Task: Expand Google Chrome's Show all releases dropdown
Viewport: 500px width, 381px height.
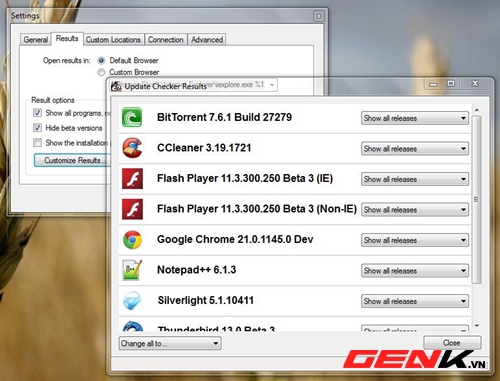Action: click(x=415, y=240)
